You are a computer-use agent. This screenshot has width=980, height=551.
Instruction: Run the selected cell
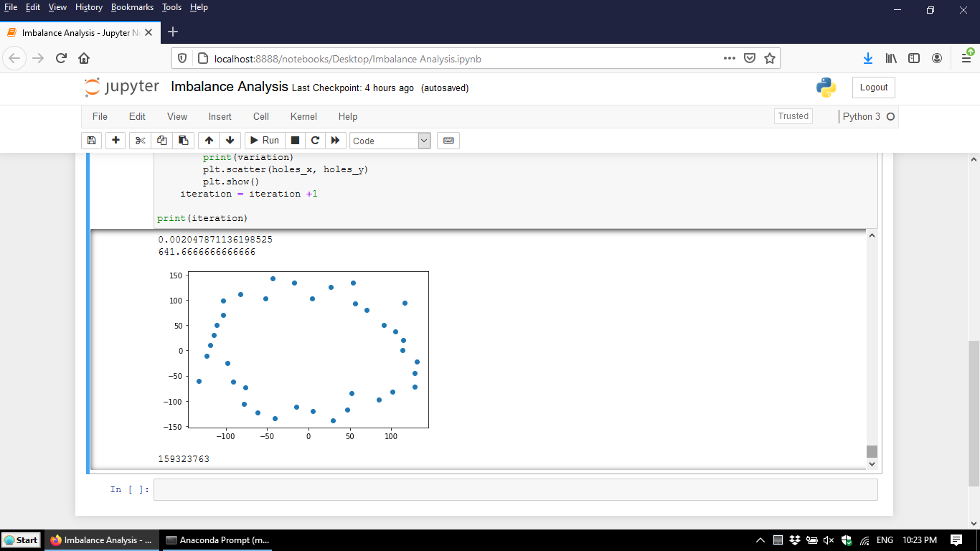(265, 141)
